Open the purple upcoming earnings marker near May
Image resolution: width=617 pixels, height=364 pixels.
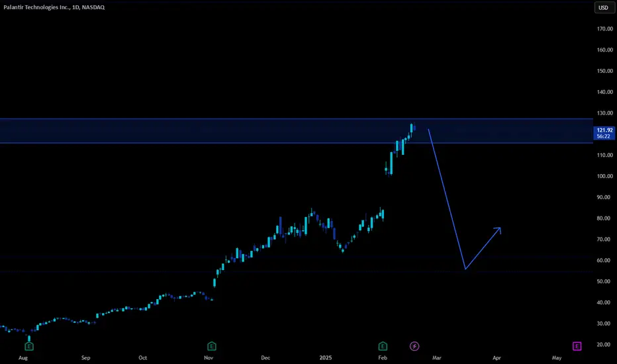[577, 346]
